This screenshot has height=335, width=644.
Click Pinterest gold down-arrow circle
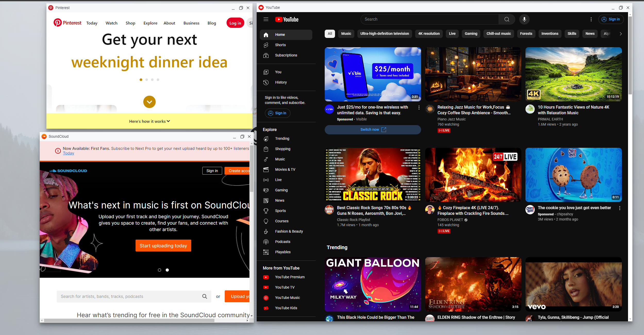(x=149, y=102)
